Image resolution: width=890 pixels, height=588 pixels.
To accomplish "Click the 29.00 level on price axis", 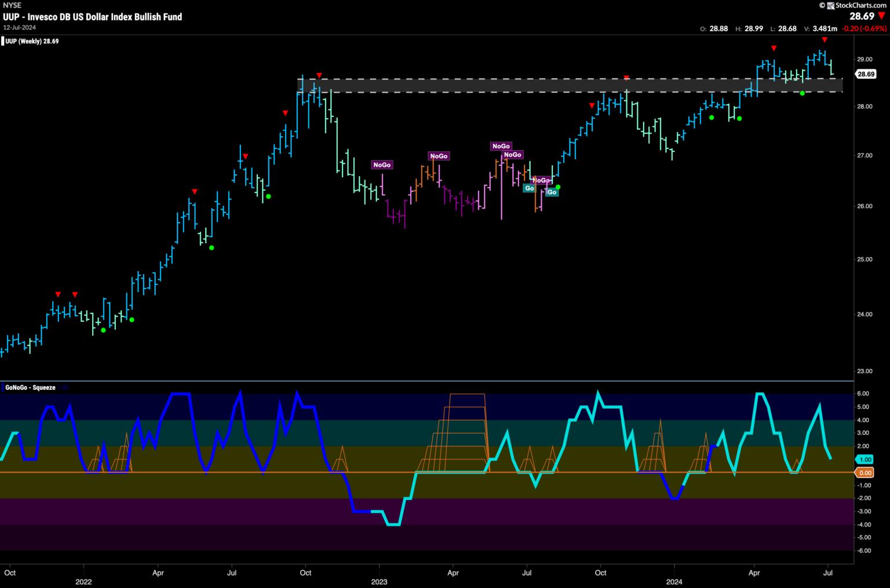I will click(x=865, y=60).
